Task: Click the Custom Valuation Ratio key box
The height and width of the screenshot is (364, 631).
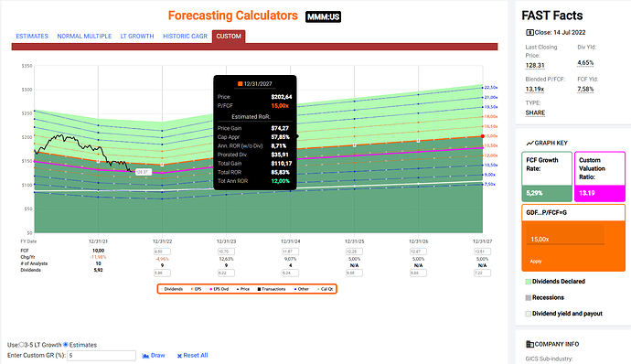Action: [600, 177]
